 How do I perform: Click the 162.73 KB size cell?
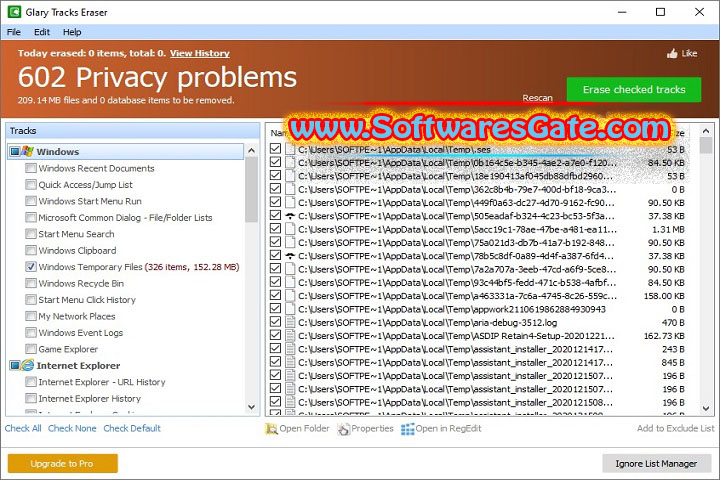tap(664, 336)
